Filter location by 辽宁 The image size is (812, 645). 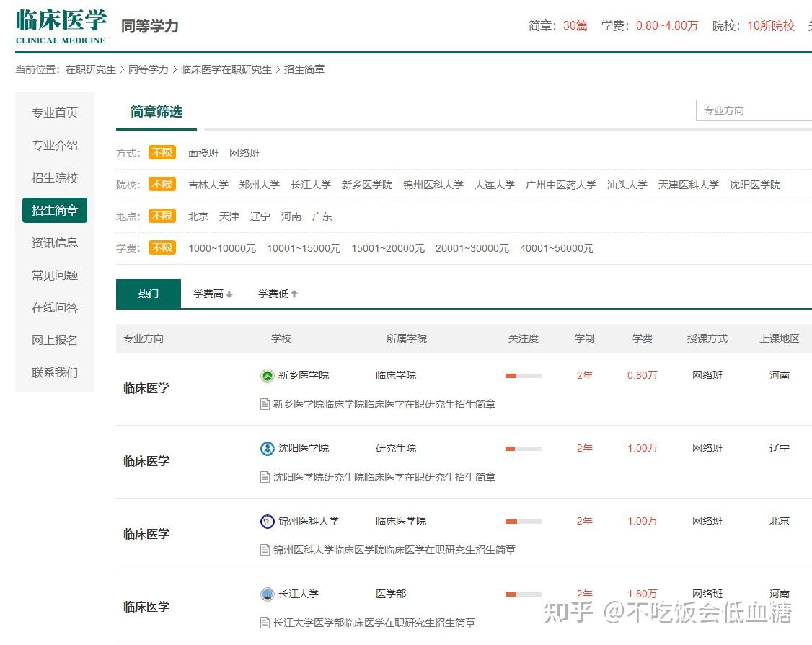tap(260, 216)
